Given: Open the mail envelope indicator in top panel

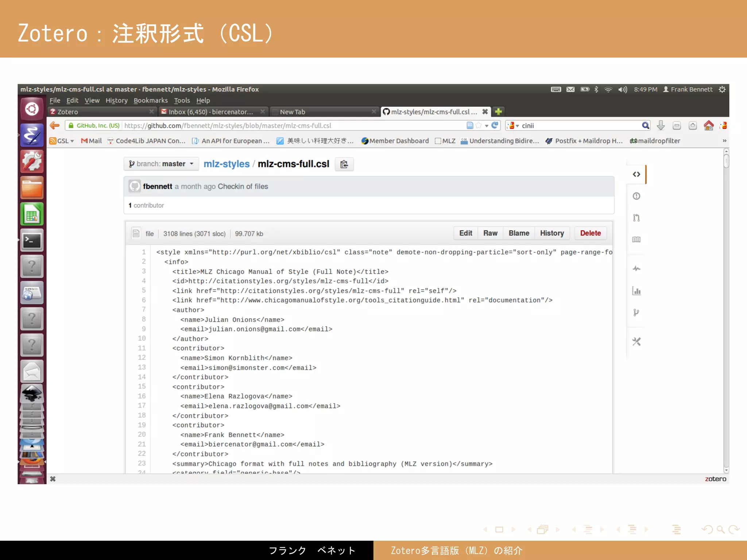Looking at the screenshot, I should click(x=570, y=89).
